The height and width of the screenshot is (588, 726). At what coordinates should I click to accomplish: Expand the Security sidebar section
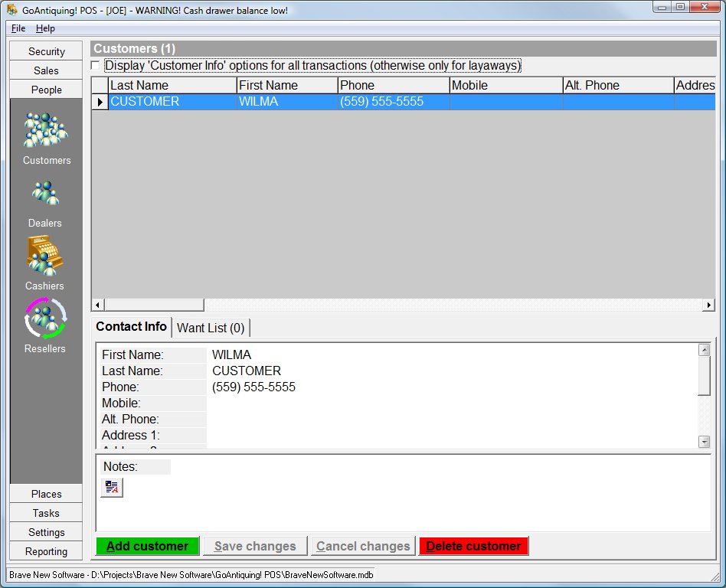point(46,51)
